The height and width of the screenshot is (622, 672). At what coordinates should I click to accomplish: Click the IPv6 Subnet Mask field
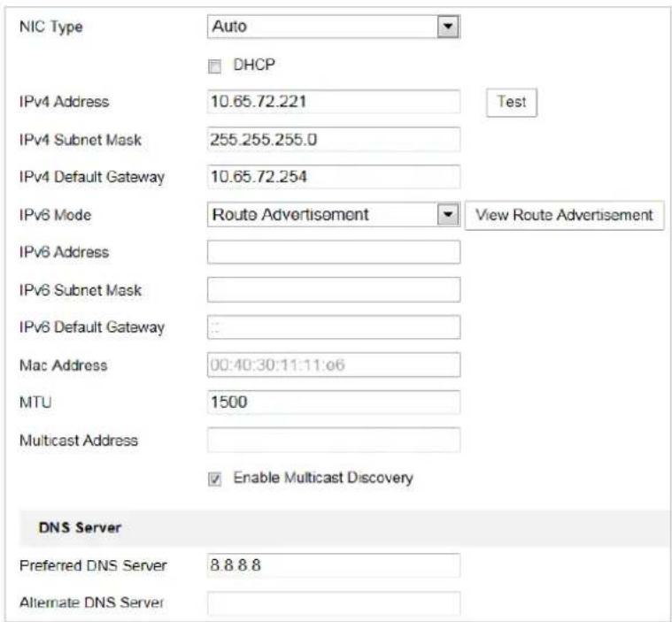(334, 289)
